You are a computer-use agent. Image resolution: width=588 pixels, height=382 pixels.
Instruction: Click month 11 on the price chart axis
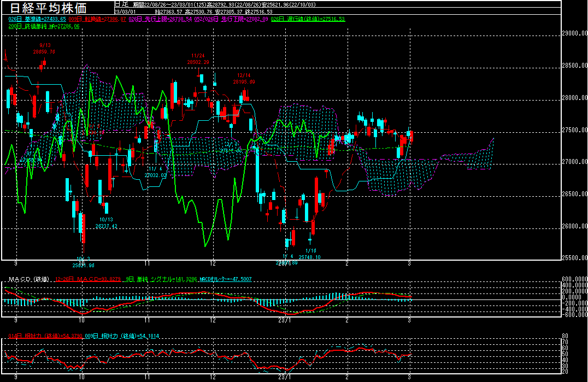click(147, 263)
